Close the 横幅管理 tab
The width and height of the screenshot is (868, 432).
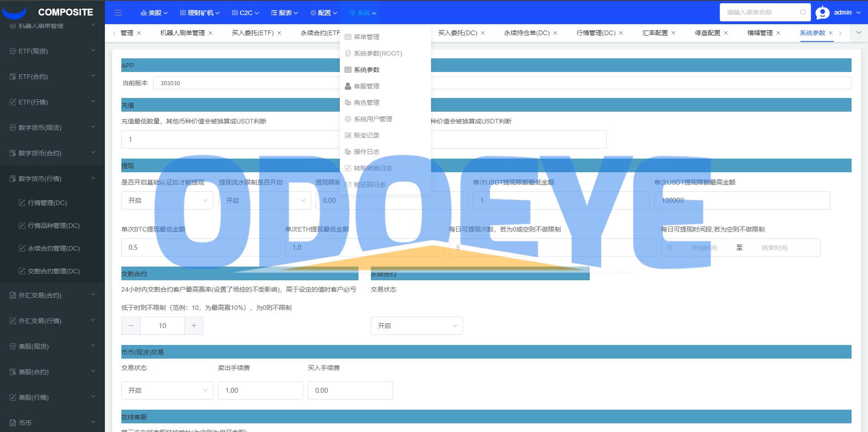778,33
